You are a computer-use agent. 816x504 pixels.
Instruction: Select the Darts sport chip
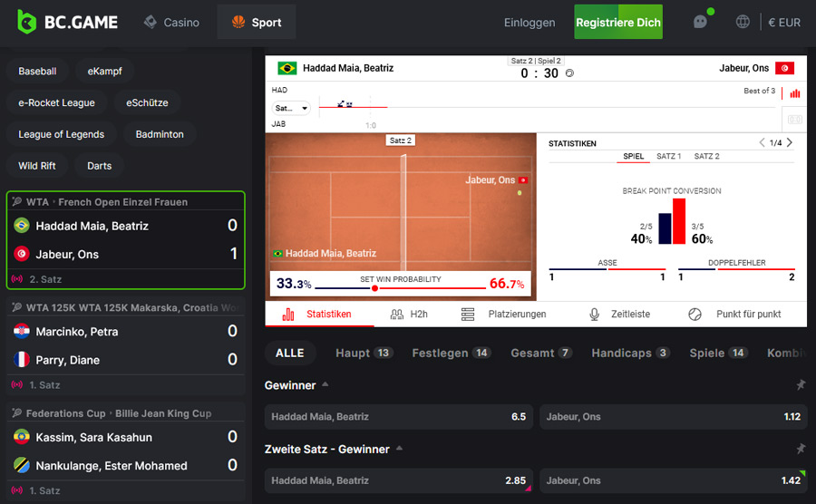pyautogui.click(x=100, y=166)
